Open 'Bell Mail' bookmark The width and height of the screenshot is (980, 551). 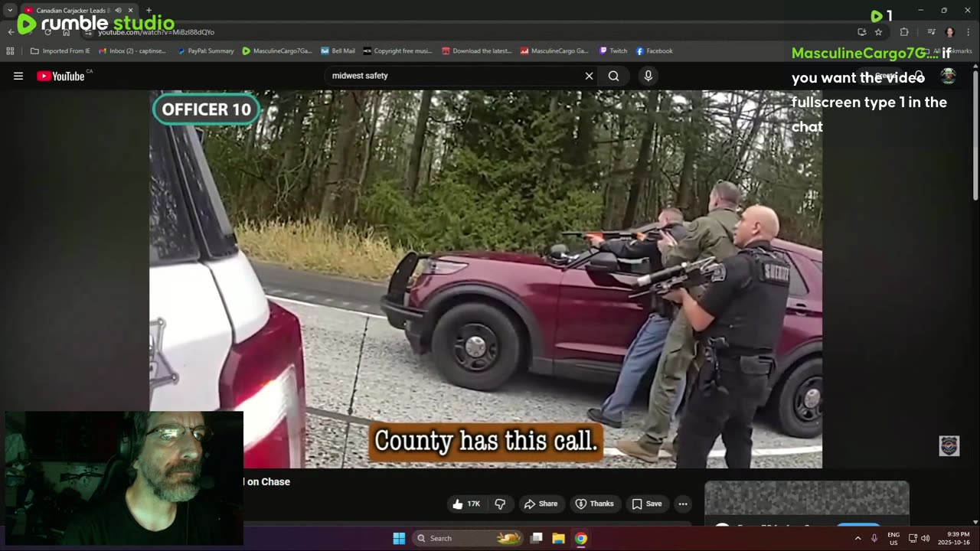[338, 51]
